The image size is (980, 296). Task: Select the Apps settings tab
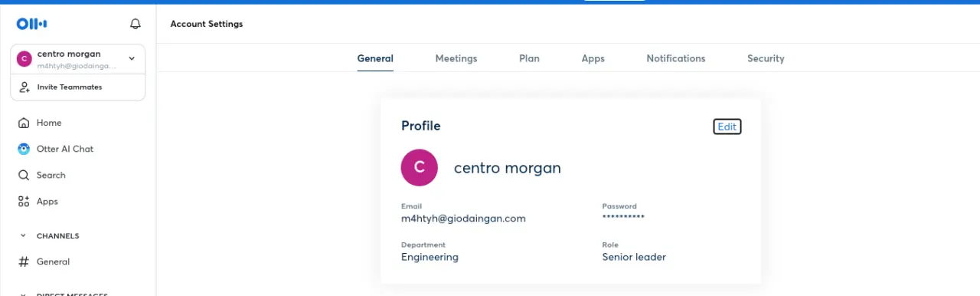click(593, 58)
